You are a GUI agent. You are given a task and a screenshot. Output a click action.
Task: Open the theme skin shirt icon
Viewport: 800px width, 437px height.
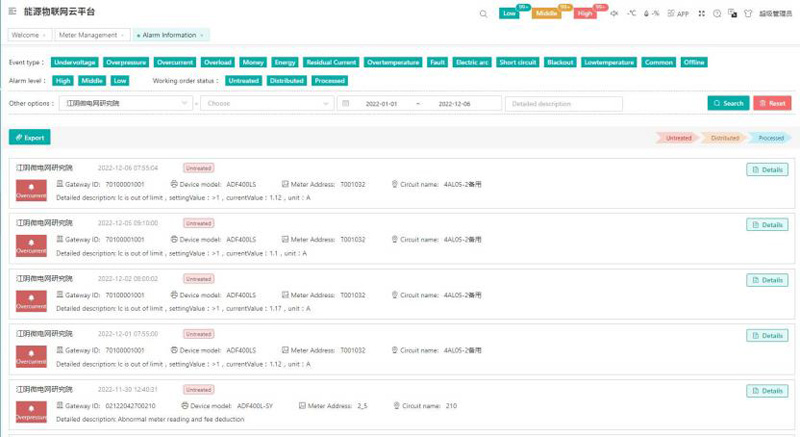point(748,14)
